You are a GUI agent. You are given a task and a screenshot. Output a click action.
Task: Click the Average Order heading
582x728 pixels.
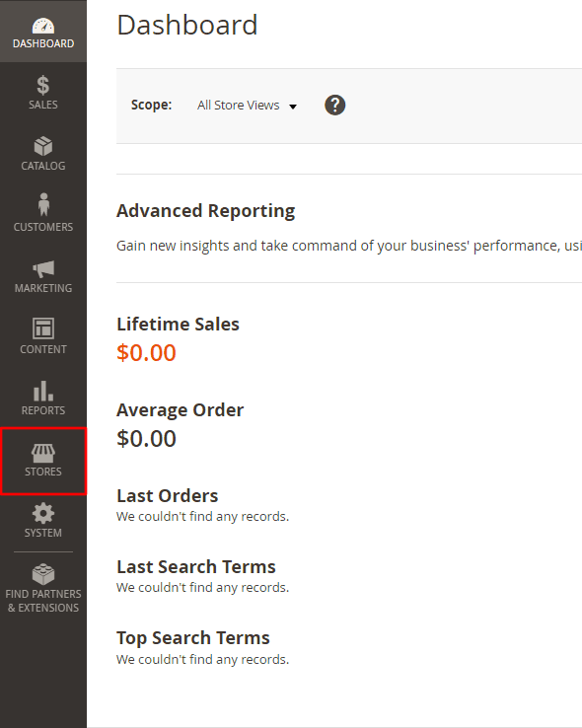pyautogui.click(x=181, y=410)
